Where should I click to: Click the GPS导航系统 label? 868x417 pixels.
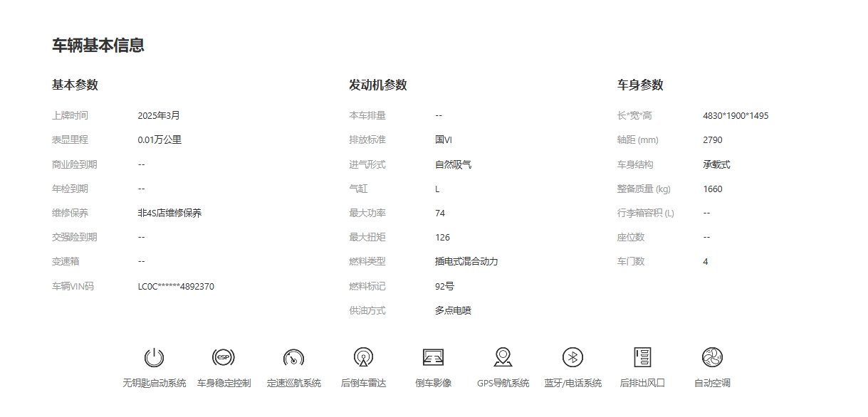pos(503,383)
